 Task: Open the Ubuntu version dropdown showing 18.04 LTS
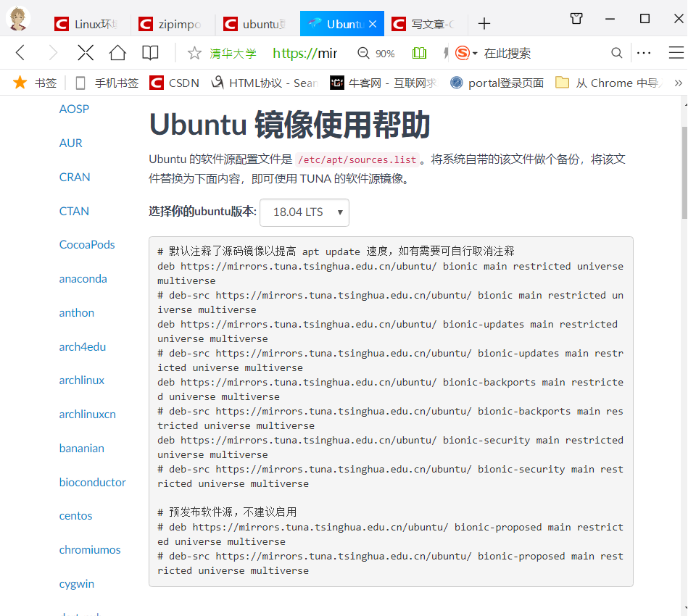pyautogui.click(x=304, y=212)
